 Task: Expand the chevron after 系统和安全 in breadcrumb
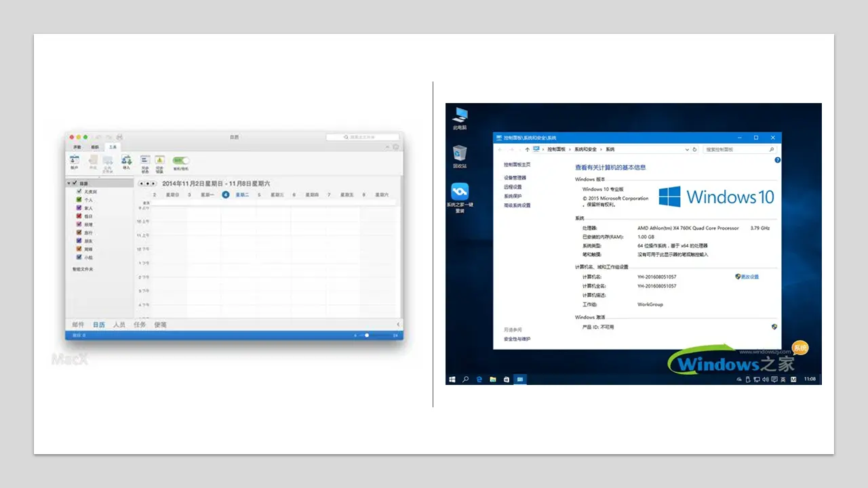click(x=601, y=149)
